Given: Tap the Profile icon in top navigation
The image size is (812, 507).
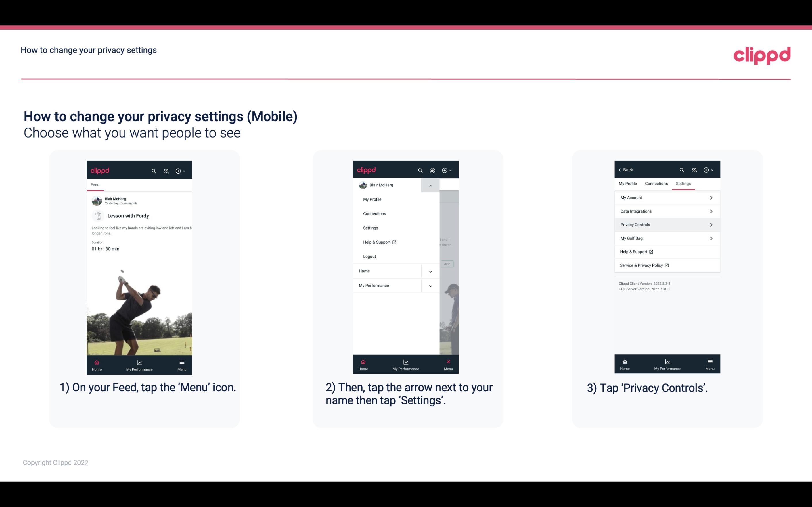Looking at the screenshot, I should click(166, 170).
